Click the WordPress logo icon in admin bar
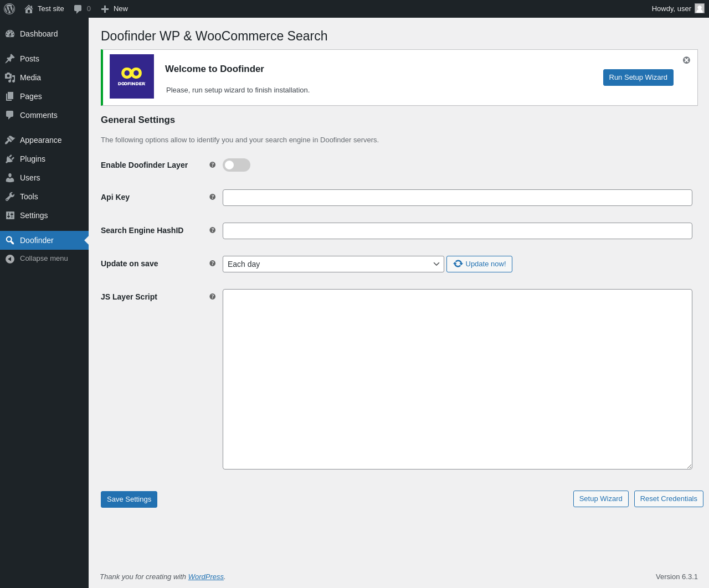Viewport: 709px width, 588px height. (9, 9)
